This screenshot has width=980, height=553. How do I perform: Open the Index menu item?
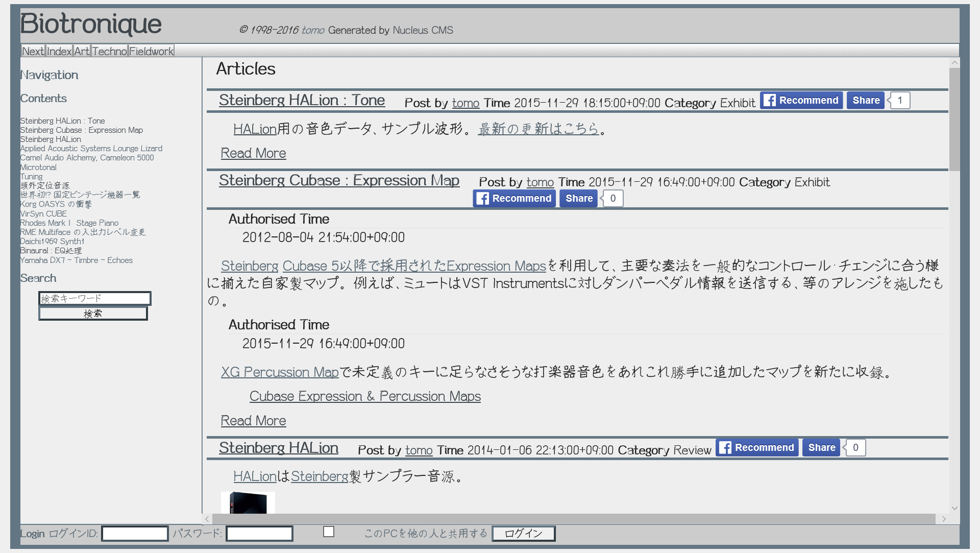[59, 51]
